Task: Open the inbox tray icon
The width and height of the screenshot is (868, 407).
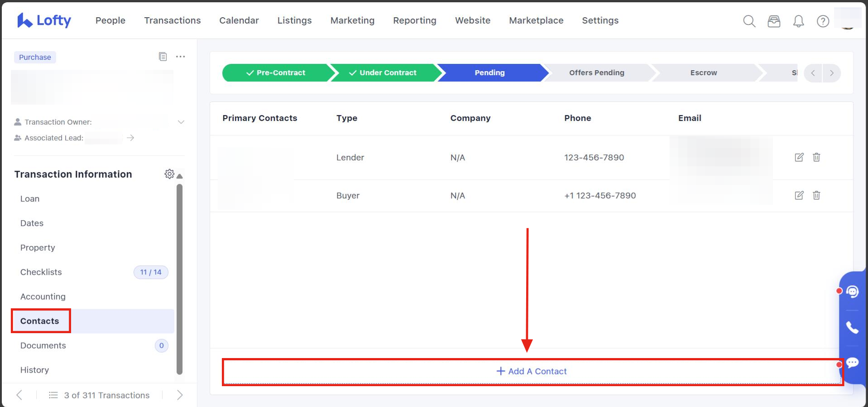Action: [774, 21]
